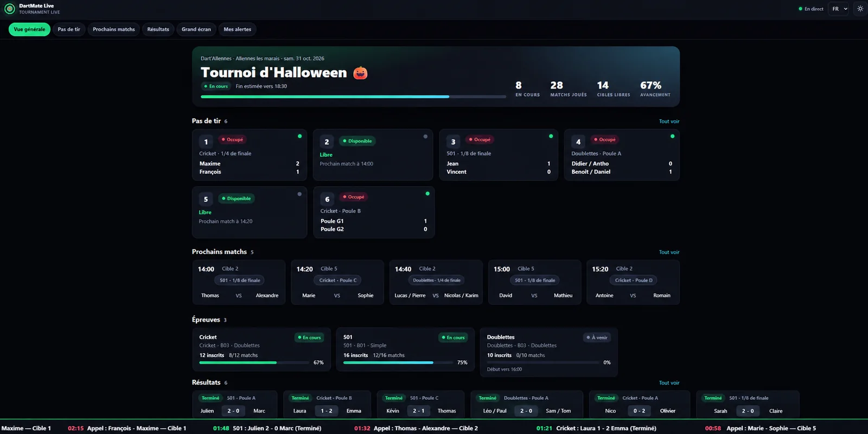
Task: Click ticker item 'Cricket : Laura 1 - 2 Emma'
Action: (596, 429)
